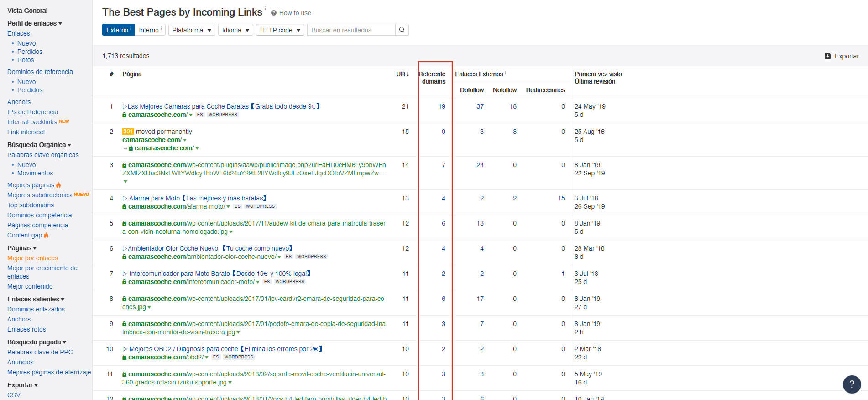Collapse the Páginas sidebar section
This screenshot has width=868, height=400.
coord(22,248)
